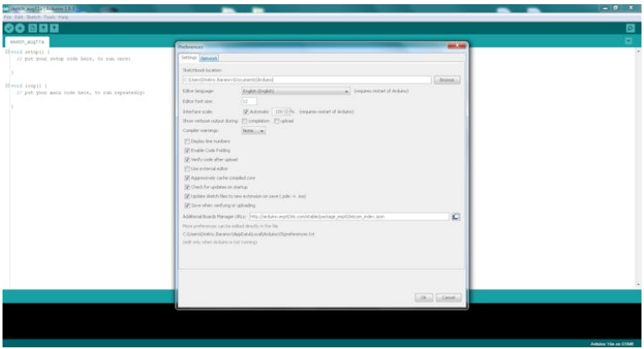Uncheck Enable Code Folding option
Screen dimensions: 644x349
187,151
